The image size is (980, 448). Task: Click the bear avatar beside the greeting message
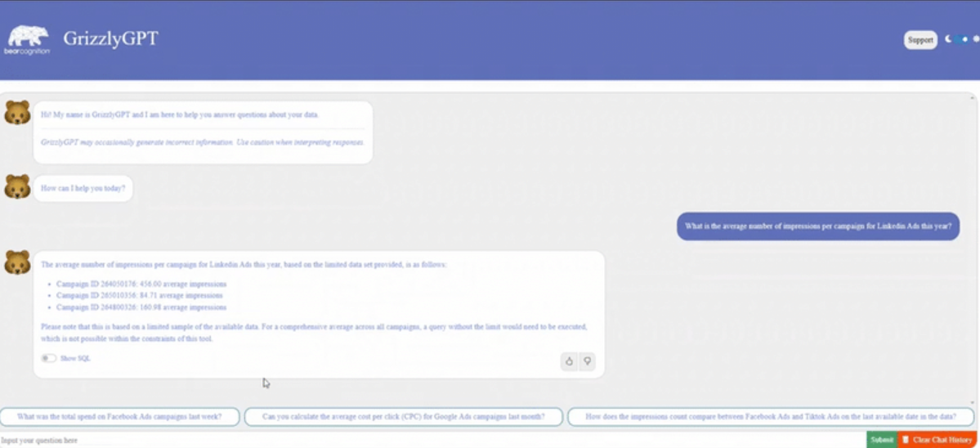(x=17, y=113)
